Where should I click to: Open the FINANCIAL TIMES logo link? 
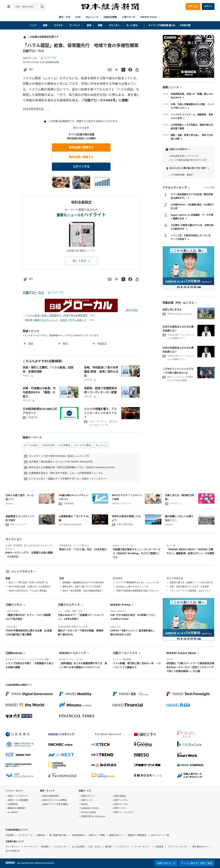click(77, 716)
